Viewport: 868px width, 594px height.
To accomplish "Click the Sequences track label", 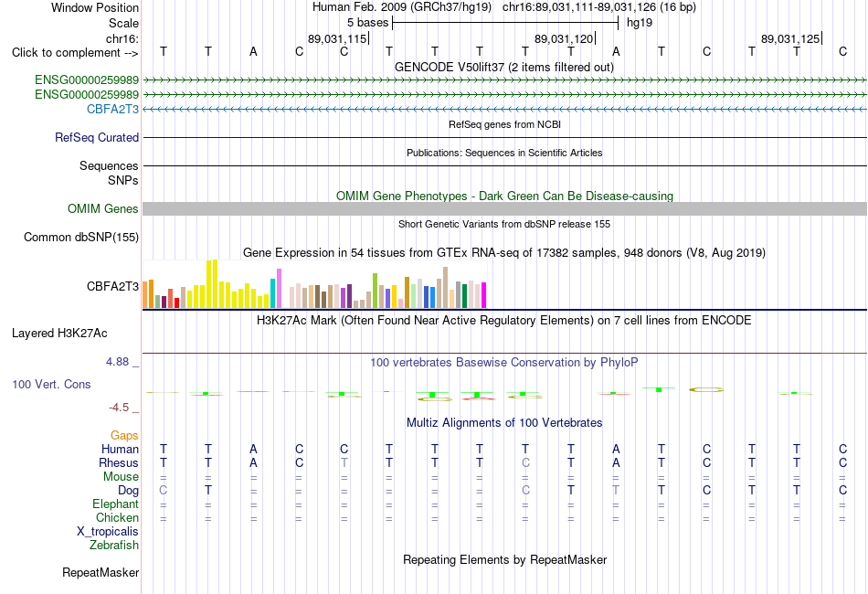I will [x=109, y=165].
